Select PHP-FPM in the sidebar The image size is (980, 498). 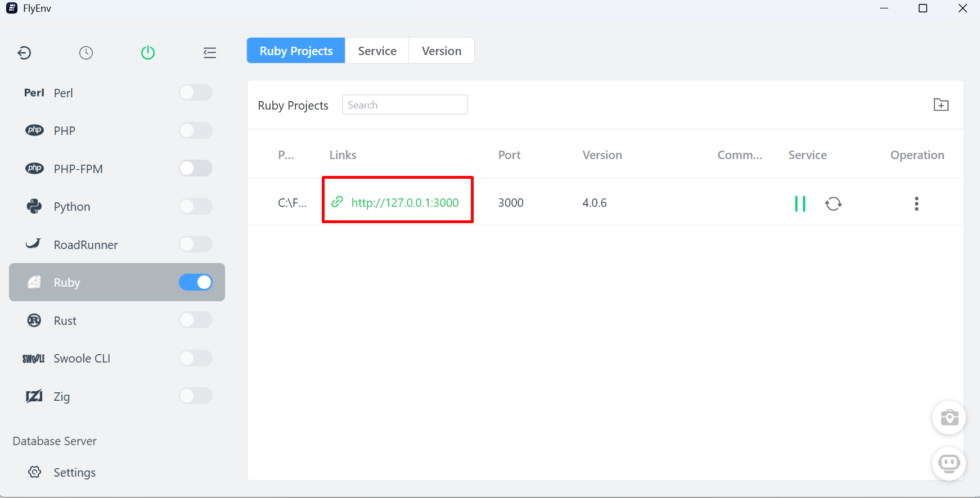pyautogui.click(x=117, y=169)
